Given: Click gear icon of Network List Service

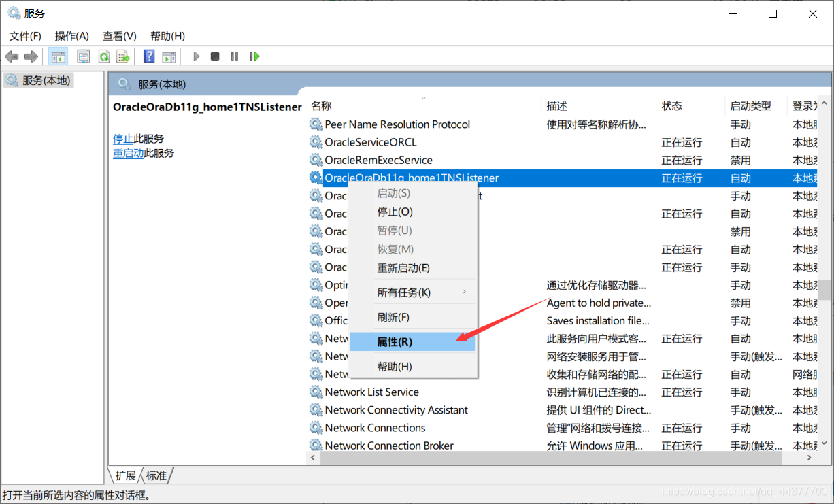Looking at the screenshot, I should tap(316, 392).
